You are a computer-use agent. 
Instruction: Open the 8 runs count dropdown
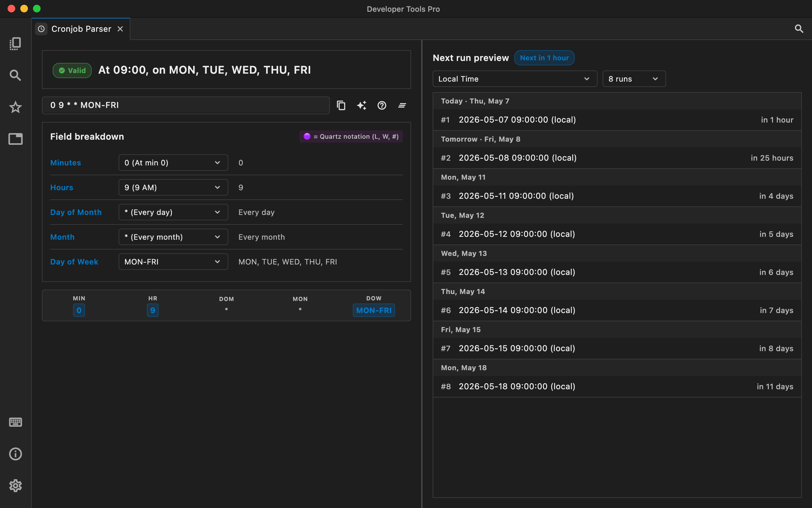[634, 79]
